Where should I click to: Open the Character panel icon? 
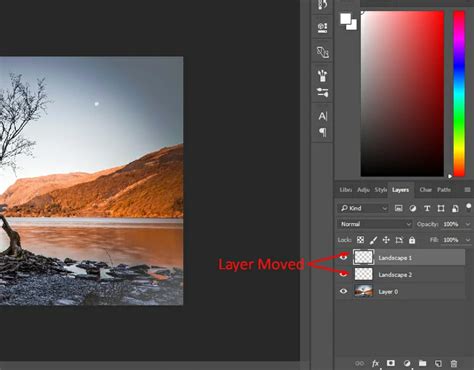[322, 116]
